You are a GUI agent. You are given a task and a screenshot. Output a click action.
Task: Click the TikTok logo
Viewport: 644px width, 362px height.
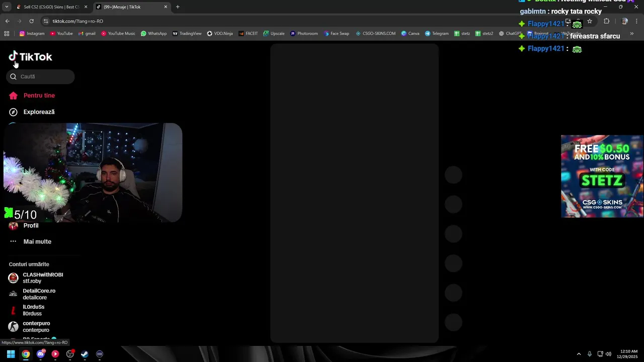click(30, 57)
